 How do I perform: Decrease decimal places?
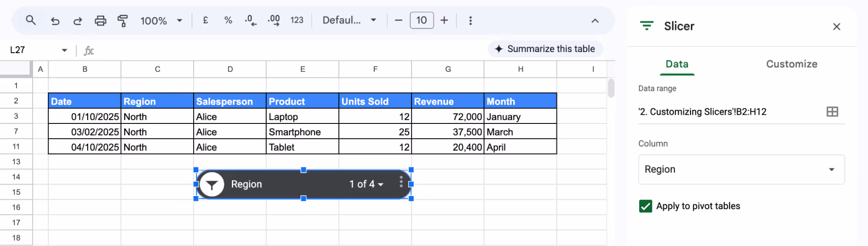point(251,20)
